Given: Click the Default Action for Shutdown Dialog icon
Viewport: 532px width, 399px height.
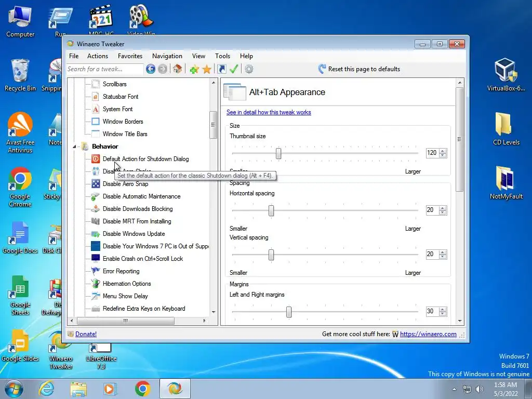Looking at the screenshot, I should click(x=96, y=159).
